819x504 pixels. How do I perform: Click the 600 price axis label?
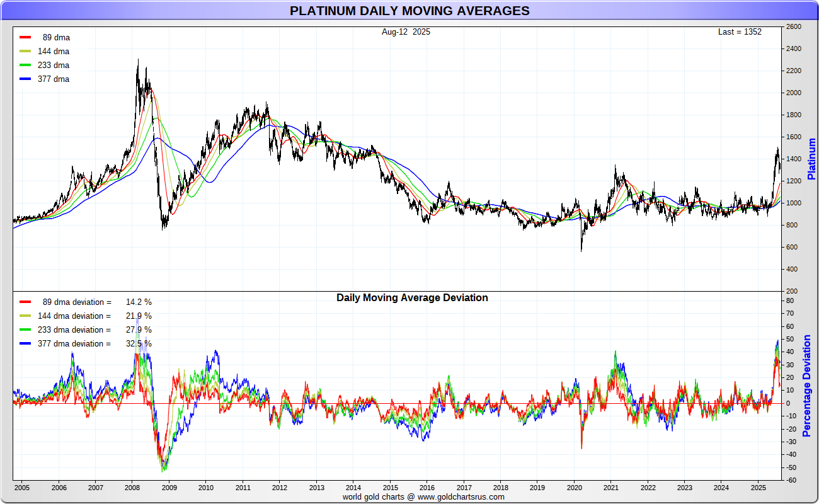pyautogui.click(x=791, y=247)
